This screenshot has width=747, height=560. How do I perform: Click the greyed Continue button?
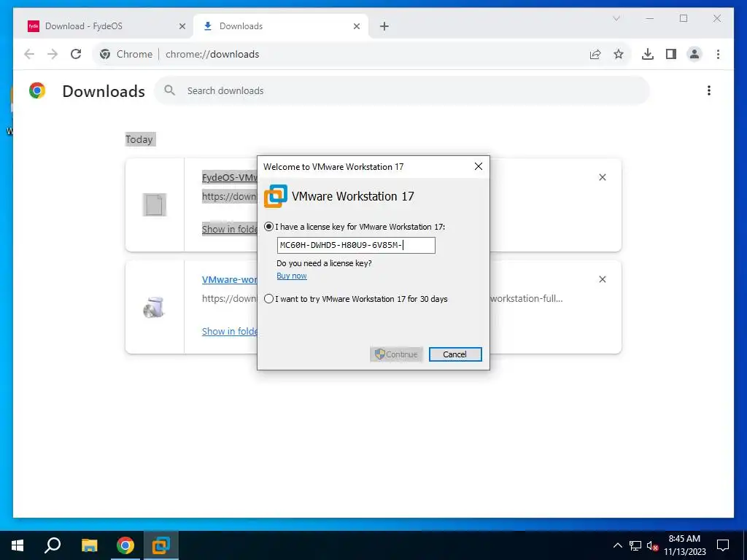click(396, 354)
